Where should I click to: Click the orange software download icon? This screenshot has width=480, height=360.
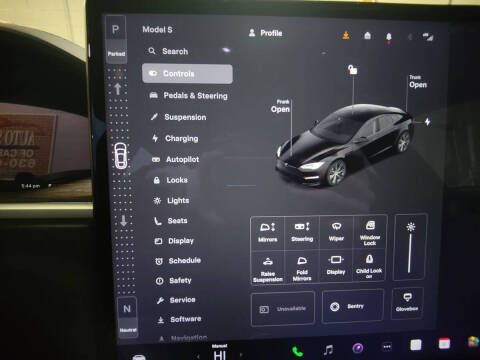346,35
